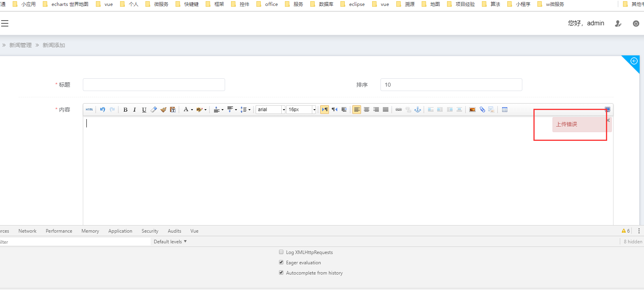Insert an anchor with the anchor icon
This screenshot has width=644, height=290.
click(x=418, y=110)
